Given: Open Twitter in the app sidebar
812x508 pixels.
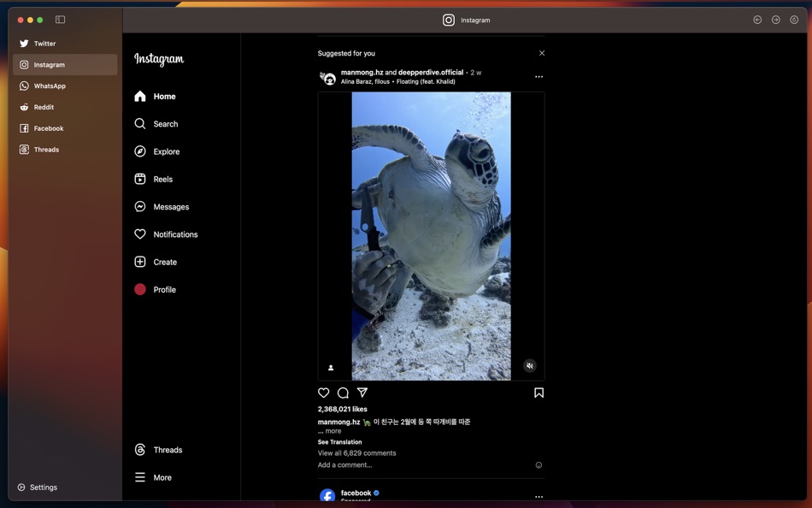Looking at the screenshot, I should tap(65, 44).
